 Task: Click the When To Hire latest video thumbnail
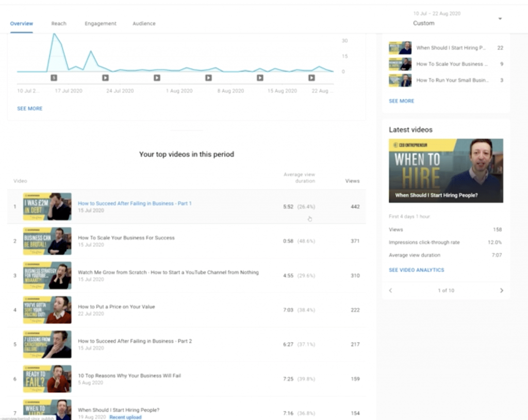(x=446, y=171)
